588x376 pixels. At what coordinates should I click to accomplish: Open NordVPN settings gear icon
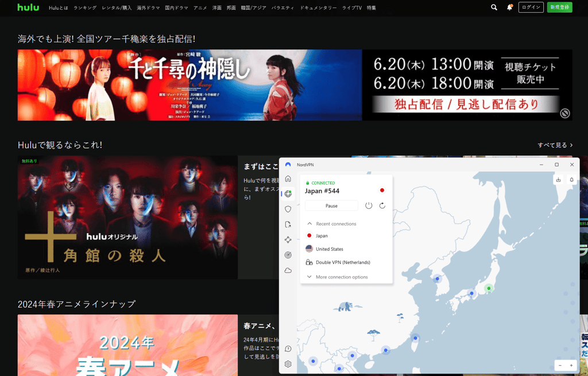(x=288, y=364)
